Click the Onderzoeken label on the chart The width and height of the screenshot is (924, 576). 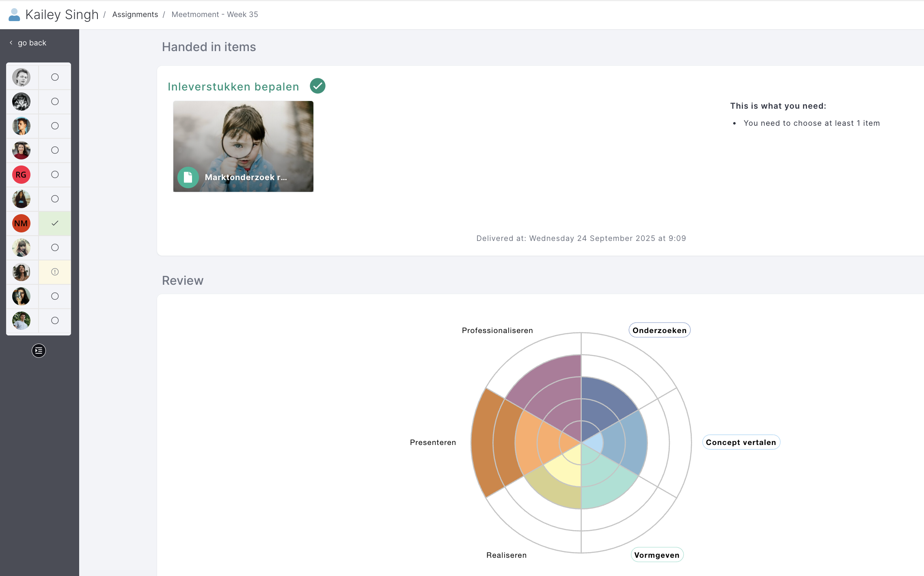[659, 330]
